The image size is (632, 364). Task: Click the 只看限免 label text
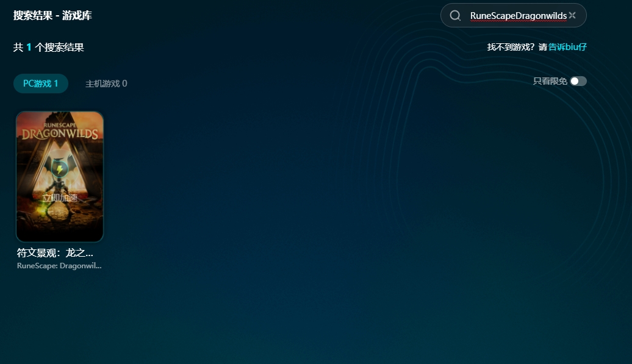550,81
